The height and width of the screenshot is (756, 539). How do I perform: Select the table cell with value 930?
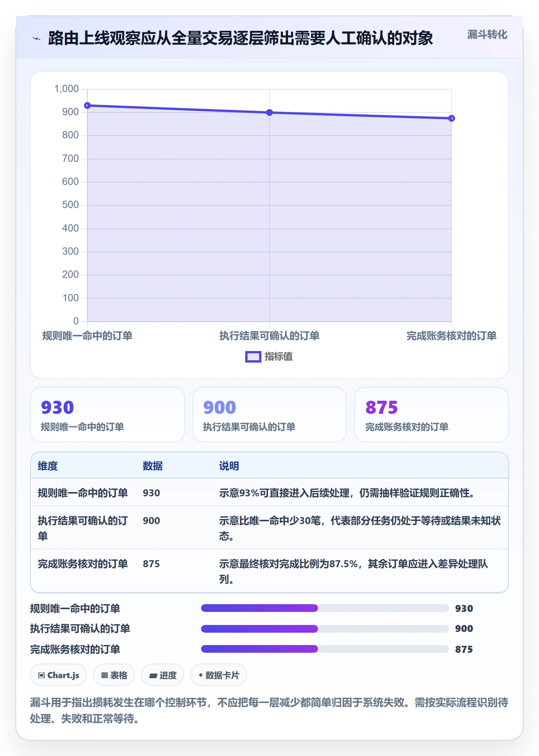tap(151, 493)
